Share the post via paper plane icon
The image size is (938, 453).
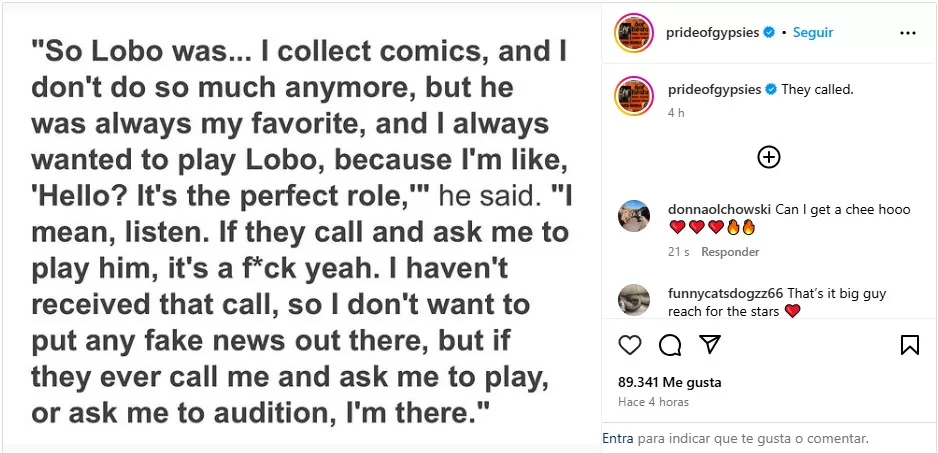(709, 345)
